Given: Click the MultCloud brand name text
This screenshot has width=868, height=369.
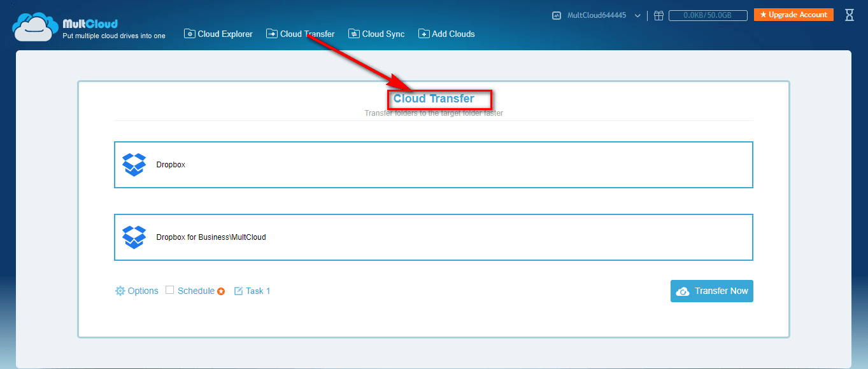Looking at the screenshot, I should point(90,24).
